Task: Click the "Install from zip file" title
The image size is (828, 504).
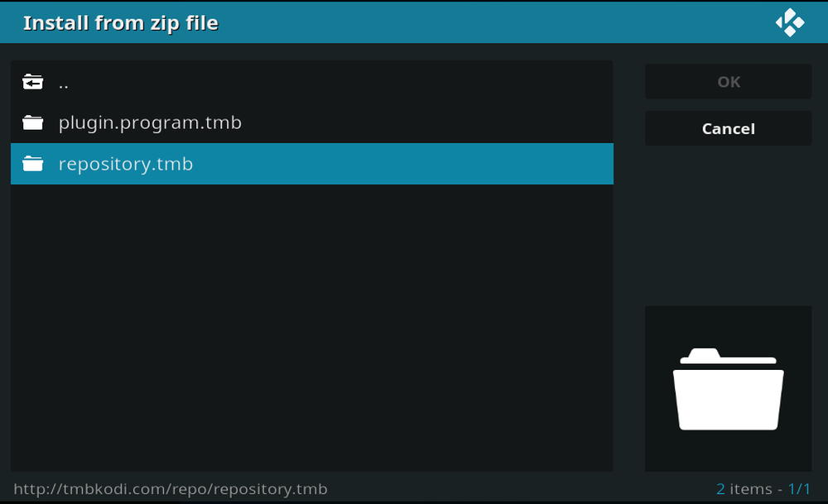Action: (x=121, y=23)
